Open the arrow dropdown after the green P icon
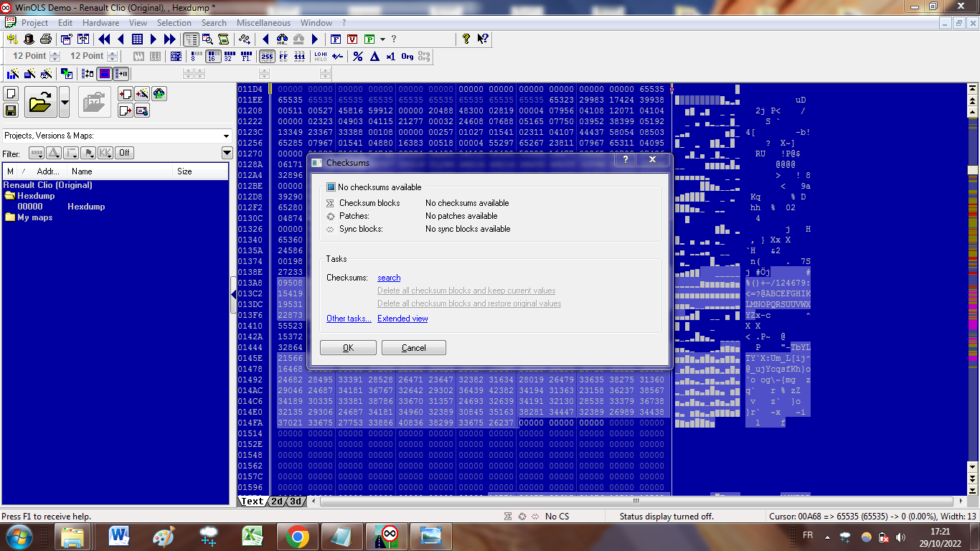980x551 pixels. [382, 39]
